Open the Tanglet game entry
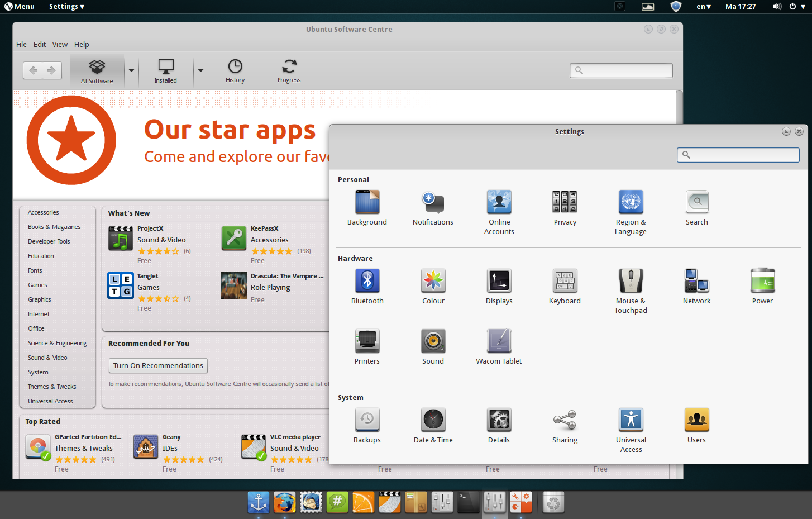Image resolution: width=812 pixels, height=519 pixels. pos(149,292)
